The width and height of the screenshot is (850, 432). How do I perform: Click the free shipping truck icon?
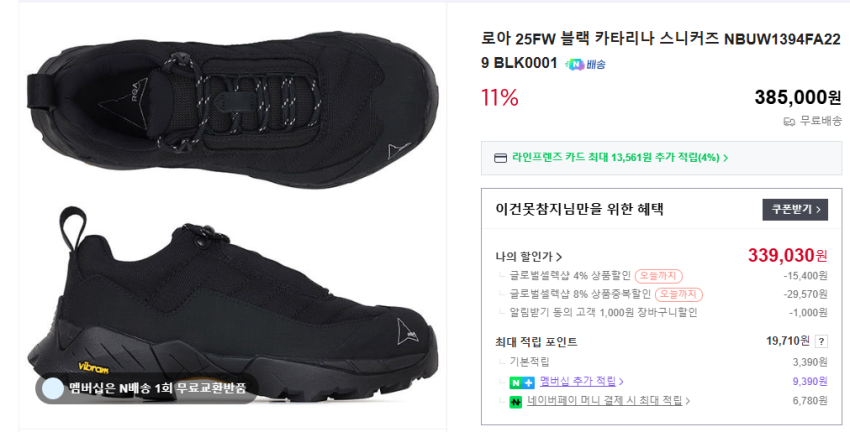pos(789,121)
